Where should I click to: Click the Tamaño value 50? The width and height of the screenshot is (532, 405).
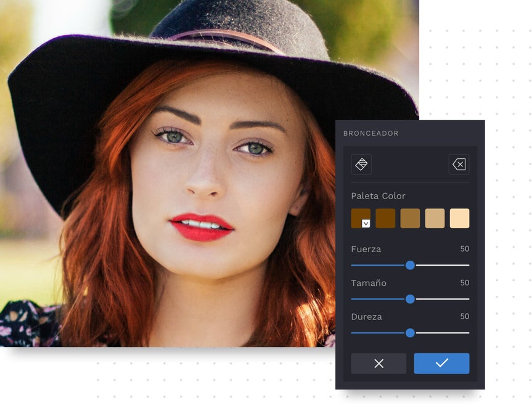coord(464,282)
